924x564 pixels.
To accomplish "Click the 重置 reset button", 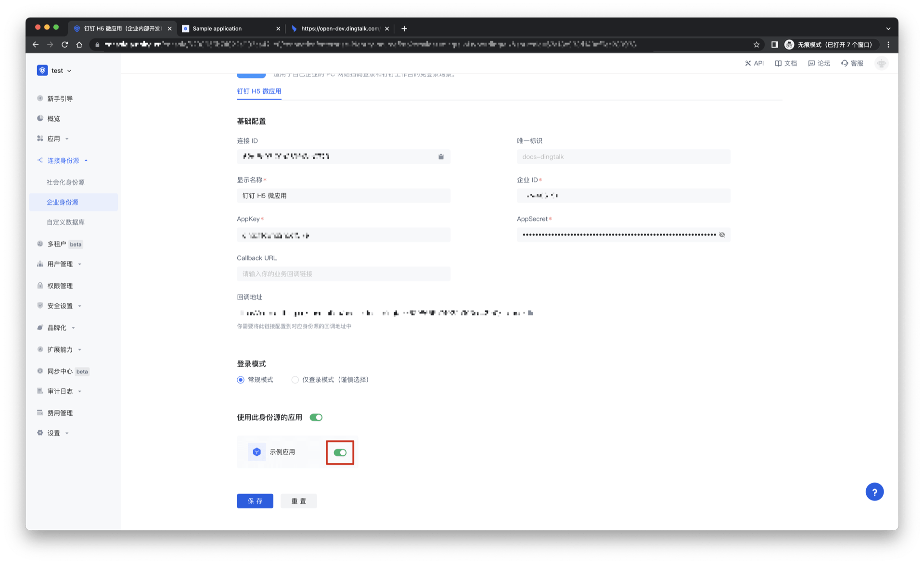I will 298,501.
